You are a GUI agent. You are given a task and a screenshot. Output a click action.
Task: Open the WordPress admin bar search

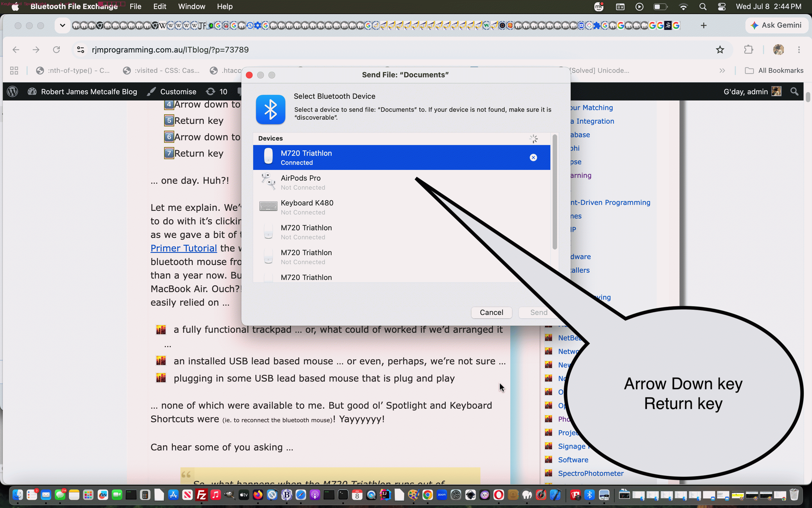(x=794, y=92)
